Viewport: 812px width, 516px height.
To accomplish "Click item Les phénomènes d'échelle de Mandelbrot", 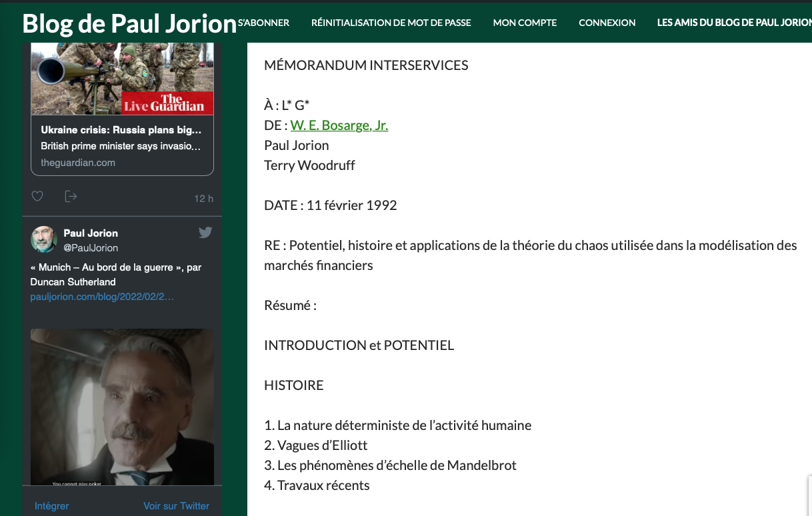I will 391,465.
